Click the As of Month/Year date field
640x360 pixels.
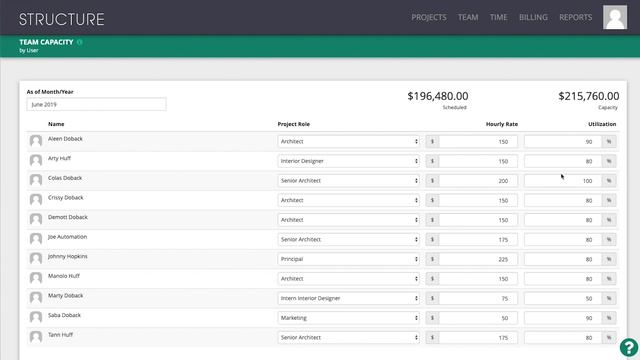click(96, 104)
